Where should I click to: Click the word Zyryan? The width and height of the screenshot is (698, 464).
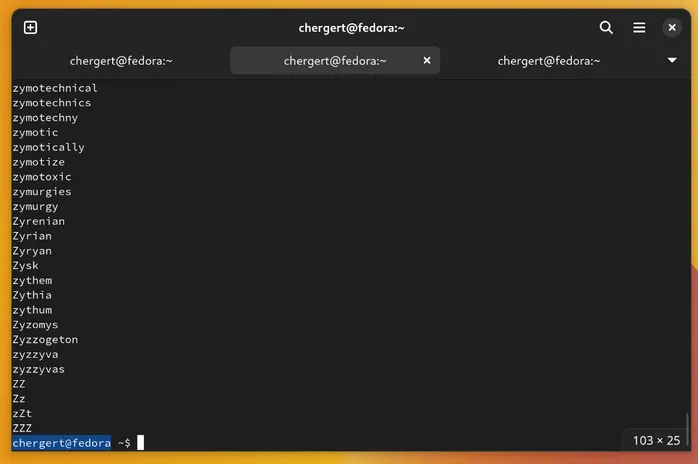click(32, 251)
